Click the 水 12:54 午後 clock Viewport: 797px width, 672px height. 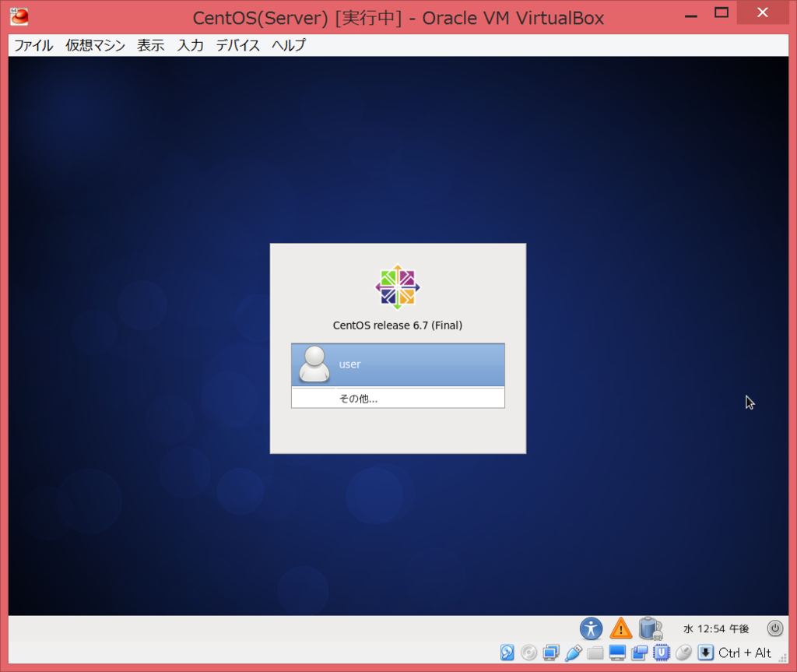click(716, 628)
